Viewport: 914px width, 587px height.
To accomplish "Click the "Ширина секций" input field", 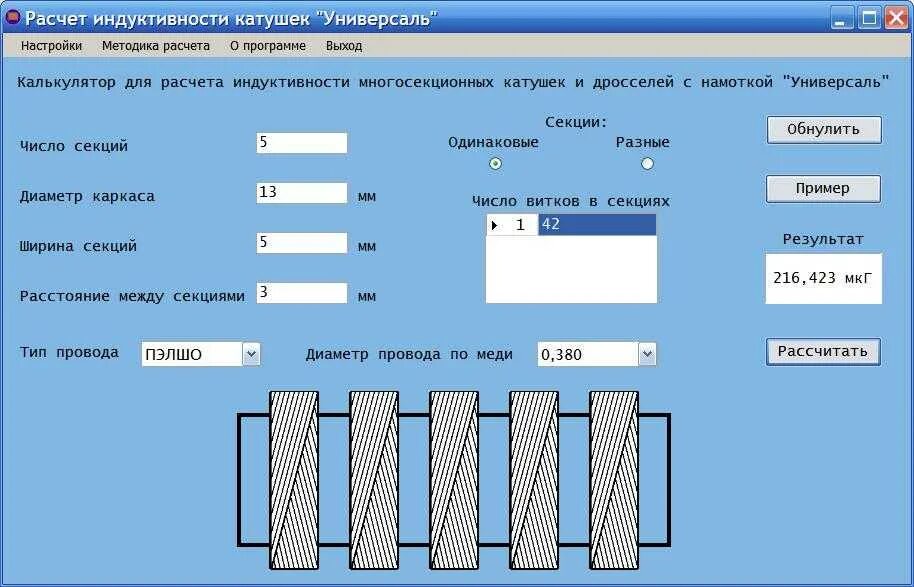I will 300,243.
